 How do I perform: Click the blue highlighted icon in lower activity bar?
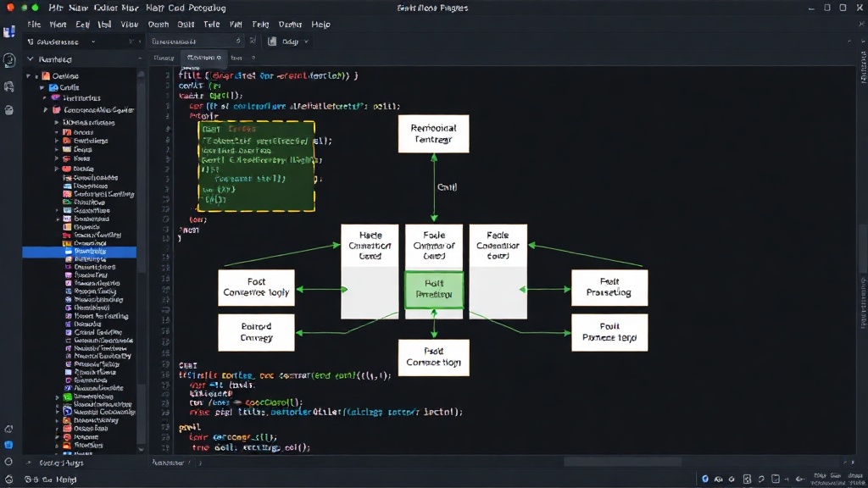click(8, 445)
